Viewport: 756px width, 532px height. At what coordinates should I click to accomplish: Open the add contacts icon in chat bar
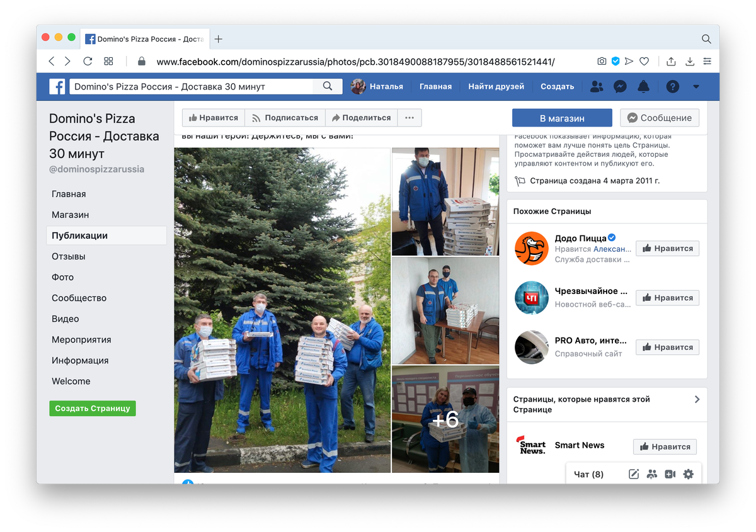tap(652, 473)
